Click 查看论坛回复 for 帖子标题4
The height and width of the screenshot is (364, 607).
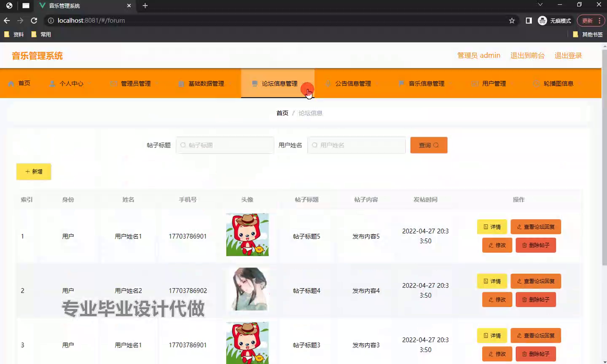point(536,281)
